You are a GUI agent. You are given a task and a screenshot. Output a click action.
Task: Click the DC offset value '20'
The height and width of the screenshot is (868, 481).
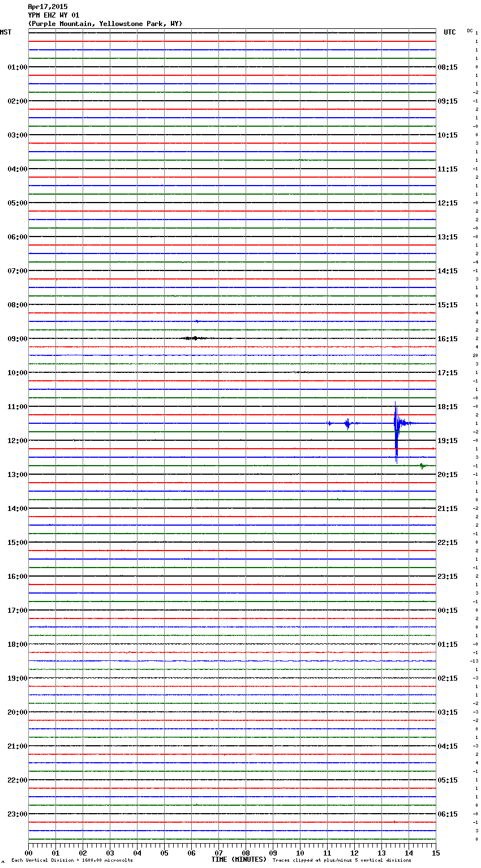(475, 355)
